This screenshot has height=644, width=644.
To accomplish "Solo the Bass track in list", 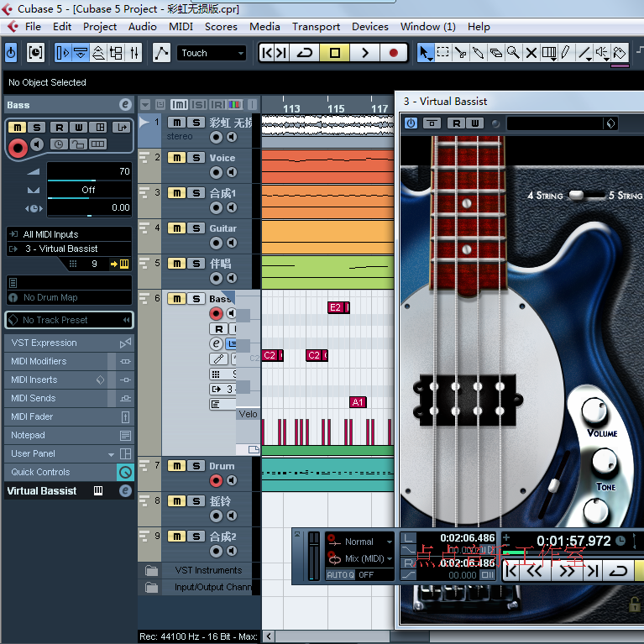I will [x=196, y=299].
